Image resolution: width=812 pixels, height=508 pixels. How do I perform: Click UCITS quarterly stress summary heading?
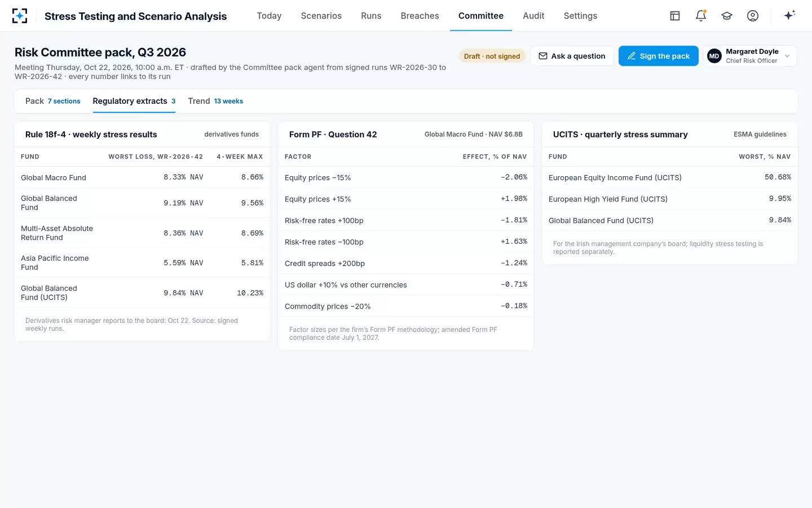(x=620, y=134)
